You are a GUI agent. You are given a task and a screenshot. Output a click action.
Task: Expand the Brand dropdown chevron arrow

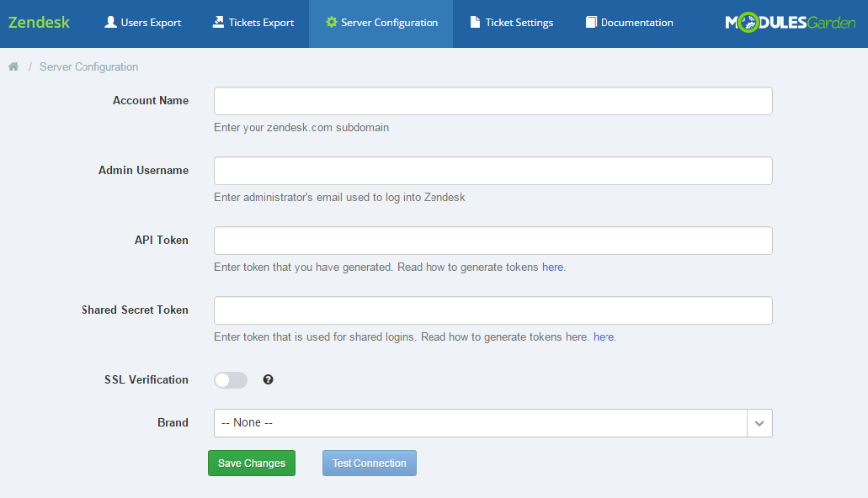click(759, 423)
